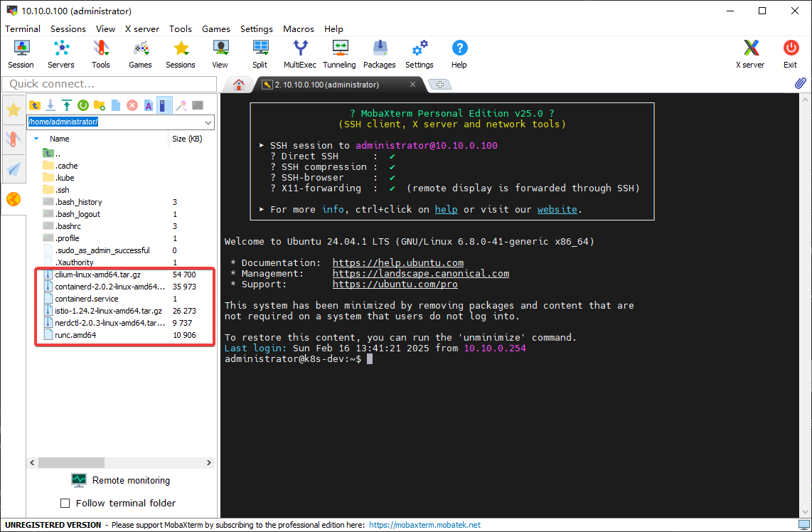Image resolution: width=812 pixels, height=532 pixels.
Task: Open the Session toolbar button
Action: (x=21, y=54)
